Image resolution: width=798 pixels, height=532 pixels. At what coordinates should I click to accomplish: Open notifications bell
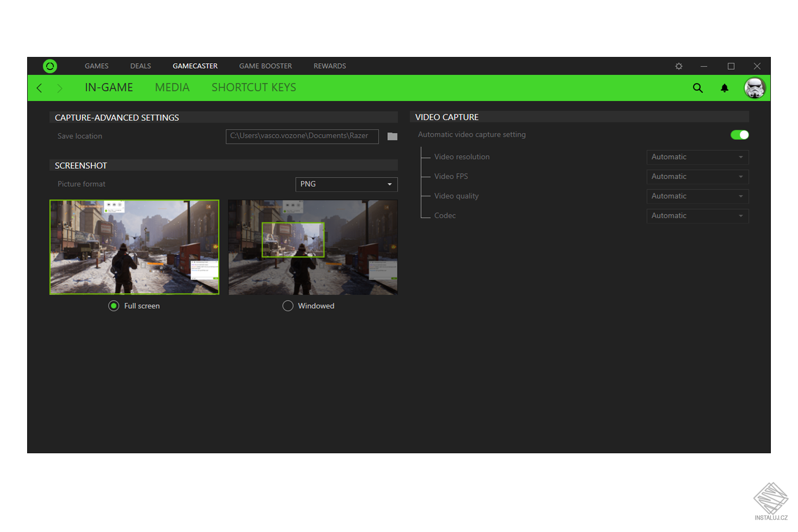pyautogui.click(x=725, y=88)
